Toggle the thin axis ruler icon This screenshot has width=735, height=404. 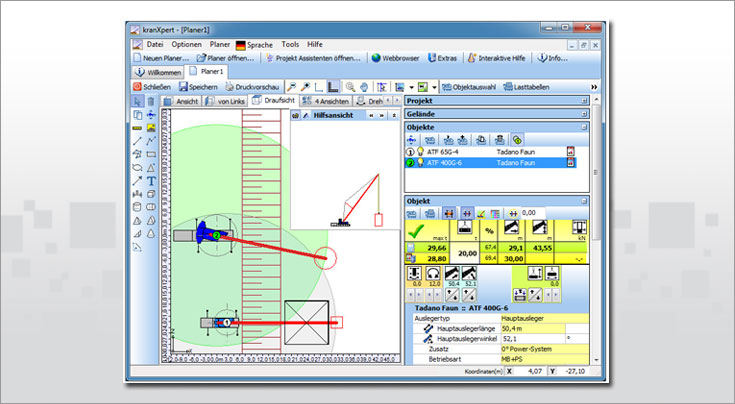tap(319, 87)
